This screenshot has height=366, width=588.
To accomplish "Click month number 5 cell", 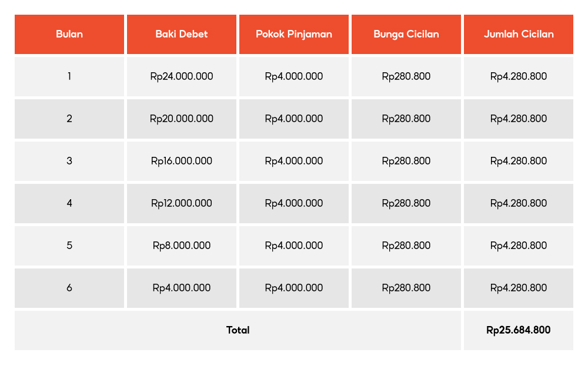I will [69, 246].
